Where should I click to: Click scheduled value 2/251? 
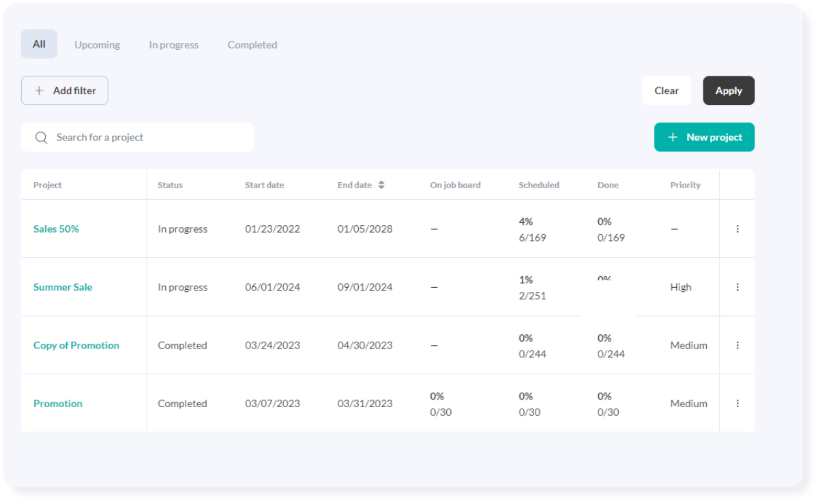coord(532,296)
